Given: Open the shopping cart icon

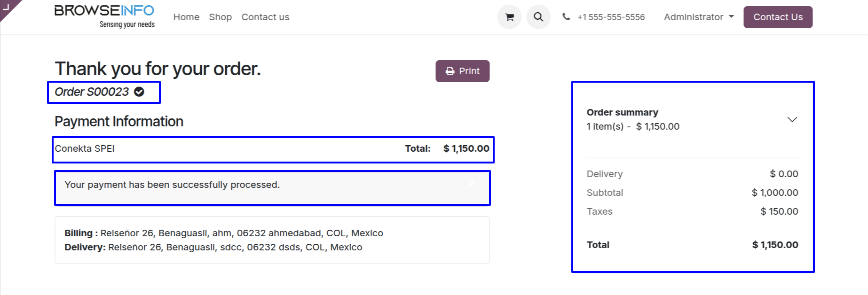Looking at the screenshot, I should pyautogui.click(x=509, y=17).
